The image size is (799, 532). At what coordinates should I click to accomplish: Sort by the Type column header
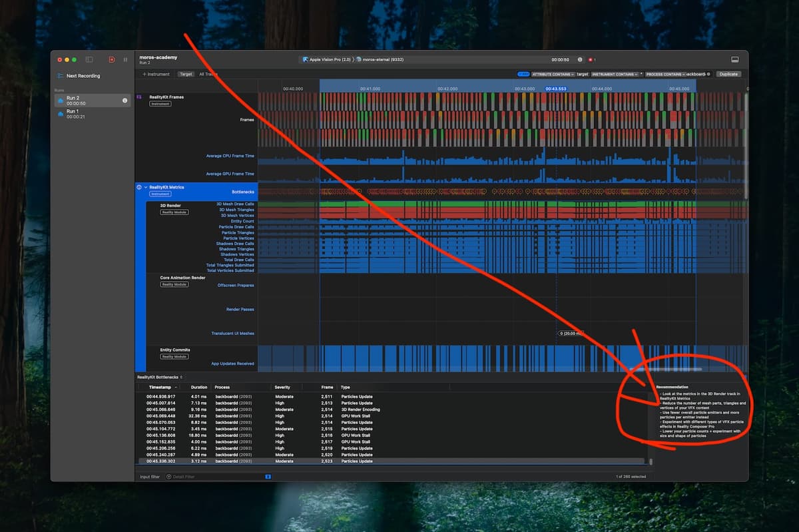346,387
